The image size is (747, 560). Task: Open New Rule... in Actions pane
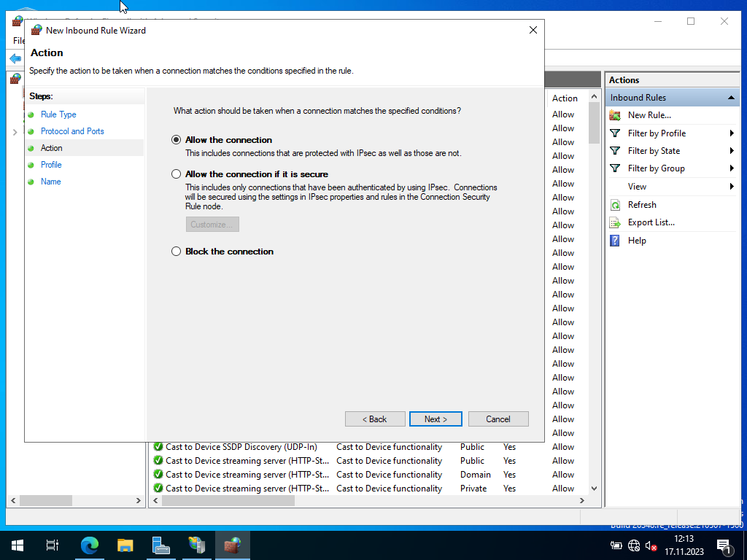coord(649,115)
